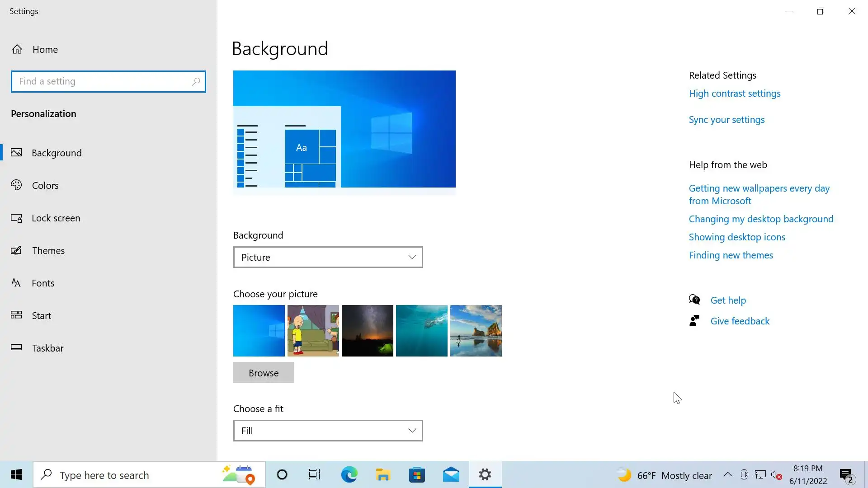Screen dimensions: 868x488
Task: Click search magnifier in Find a setting
Action: (196, 82)
